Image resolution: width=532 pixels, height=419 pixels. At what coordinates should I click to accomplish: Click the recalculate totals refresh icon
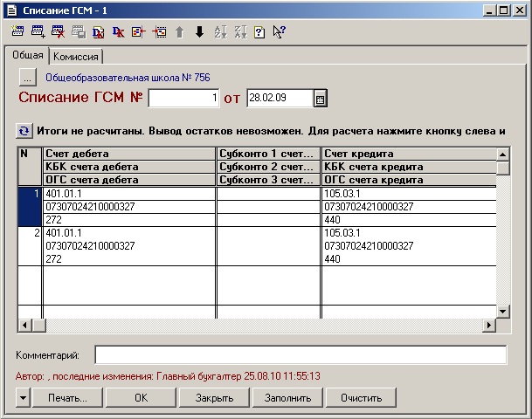(24, 131)
